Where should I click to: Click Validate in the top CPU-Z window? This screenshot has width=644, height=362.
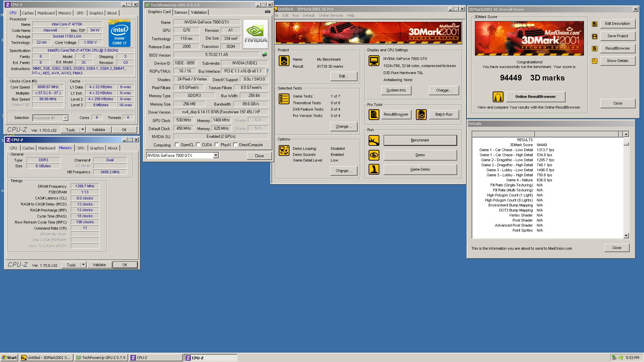point(99,130)
